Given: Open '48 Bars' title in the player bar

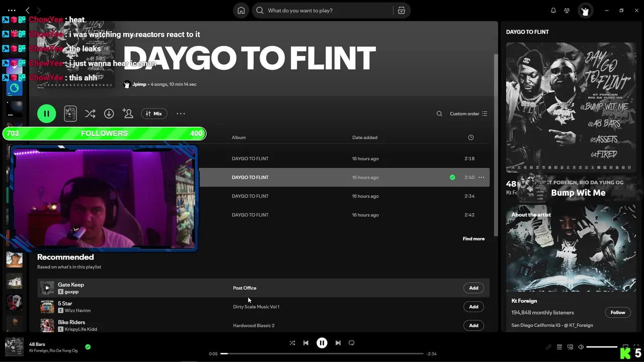Looking at the screenshot, I should coord(37,344).
